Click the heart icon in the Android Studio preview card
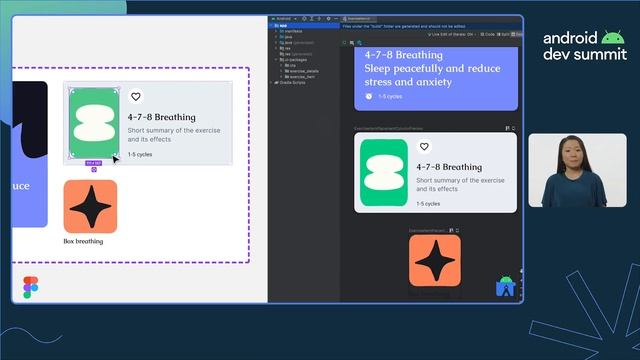The height and width of the screenshot is (360, 640). pos(424,147)
